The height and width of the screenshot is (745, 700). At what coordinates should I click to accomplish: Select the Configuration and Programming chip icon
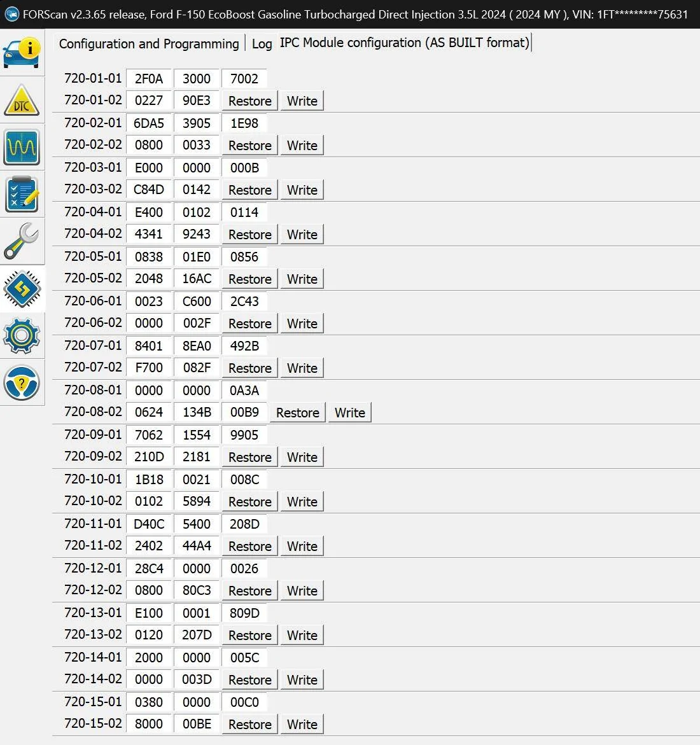[x=22, y=289]
